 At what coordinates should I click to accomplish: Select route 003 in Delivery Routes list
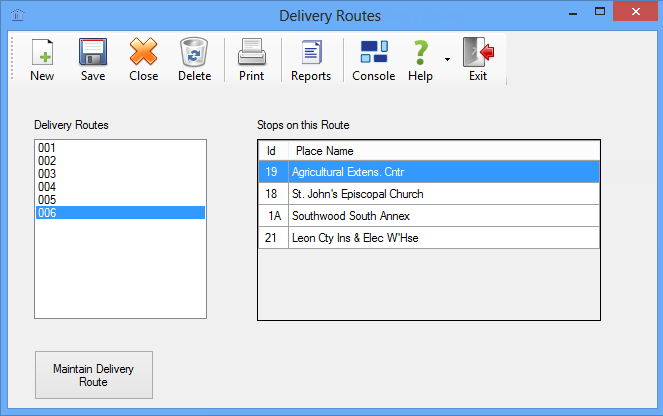coord(120,174)
